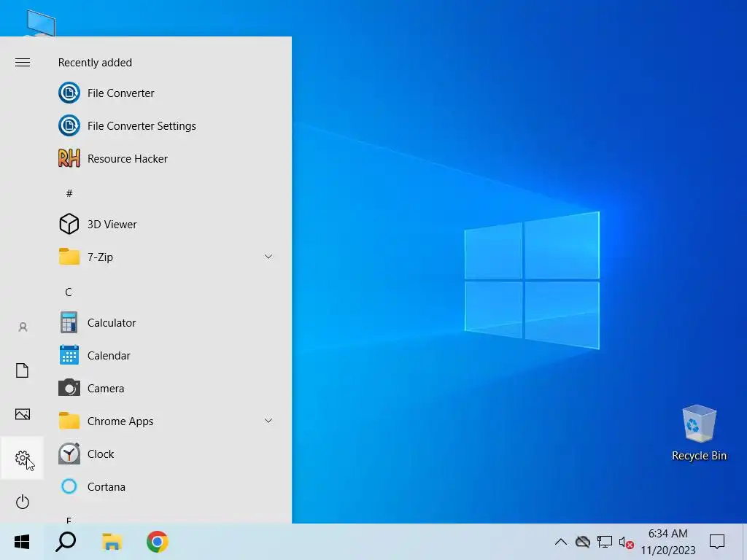Open taskbar Search magnifier
This screenshot has height=560, width=747.
pos(66,542)
